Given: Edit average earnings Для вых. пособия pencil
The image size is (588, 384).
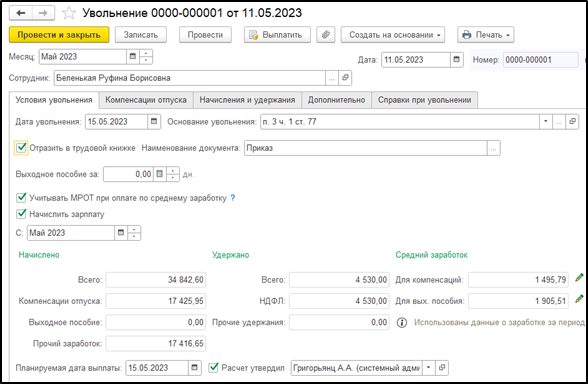Looking at the screenshot, I should (579, 299).
